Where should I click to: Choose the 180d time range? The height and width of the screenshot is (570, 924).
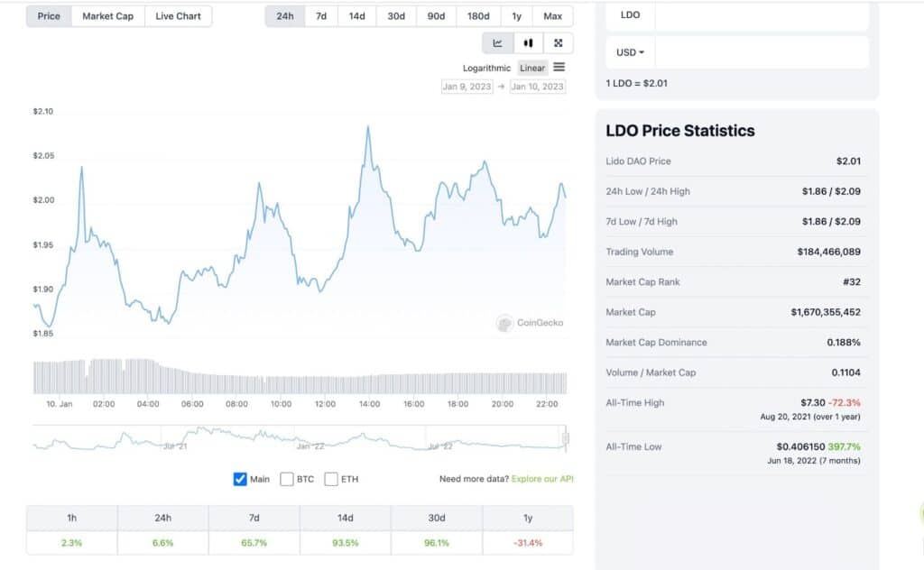(x=478, y=16)
